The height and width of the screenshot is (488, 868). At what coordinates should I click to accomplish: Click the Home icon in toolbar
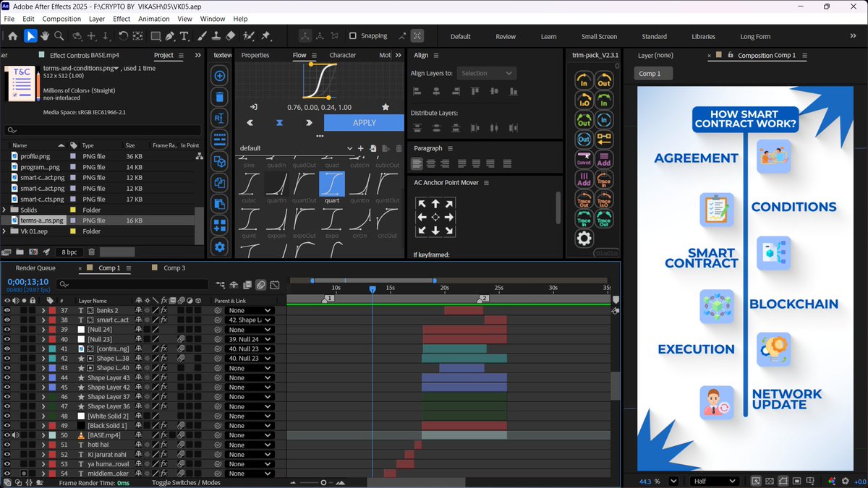tap(13, 36)
